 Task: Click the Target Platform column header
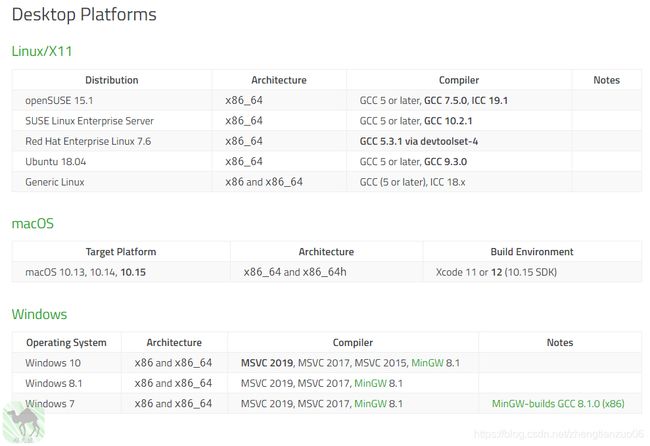tap(121, 252)
